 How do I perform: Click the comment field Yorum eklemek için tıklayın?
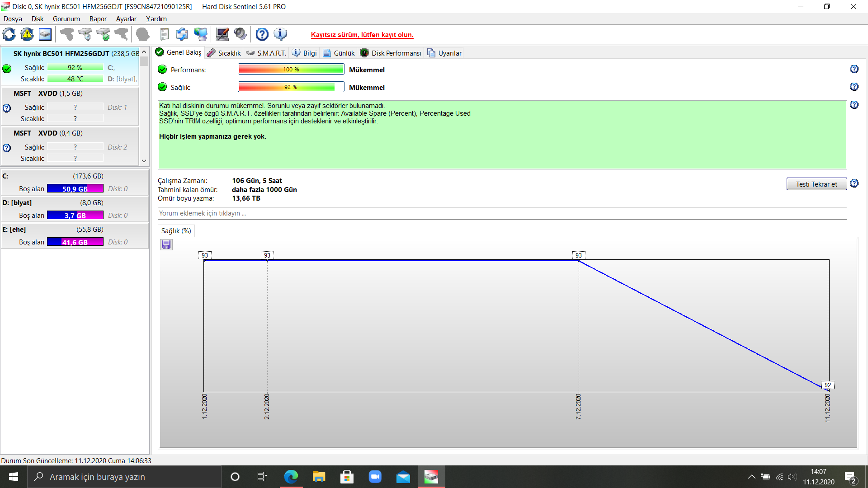point(502,213)
